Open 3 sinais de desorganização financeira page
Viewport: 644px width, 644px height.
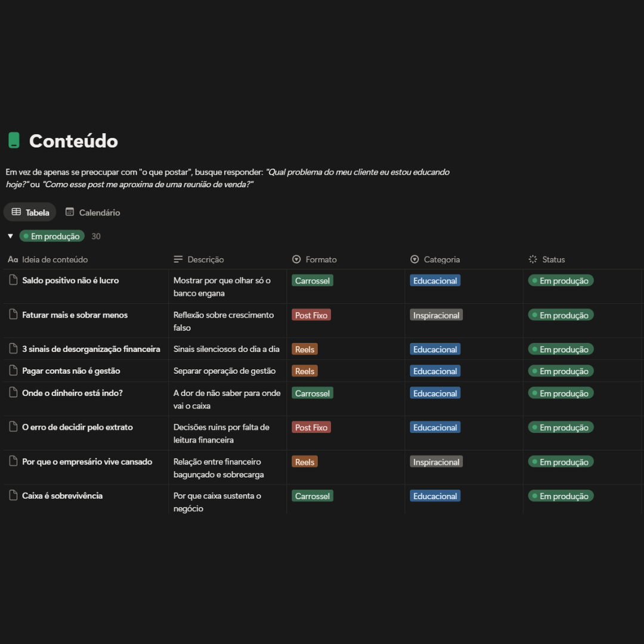coord(91,349)
